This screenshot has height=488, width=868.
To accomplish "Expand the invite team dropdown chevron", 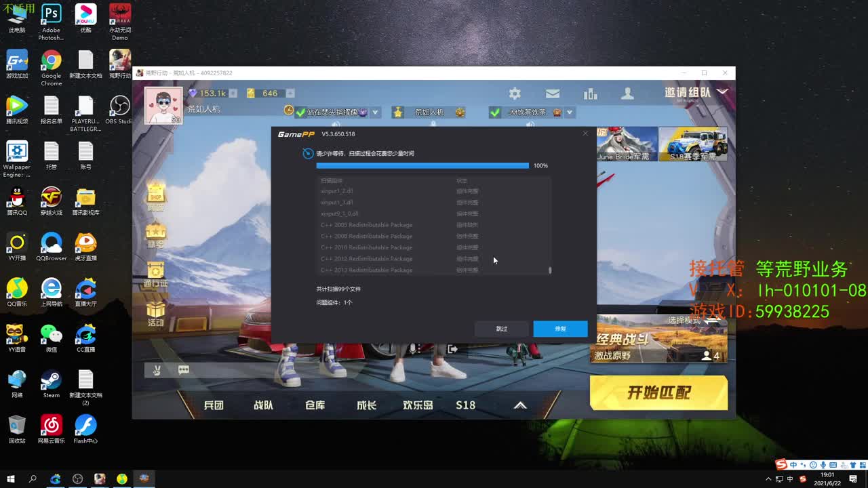I will (722, 91).
